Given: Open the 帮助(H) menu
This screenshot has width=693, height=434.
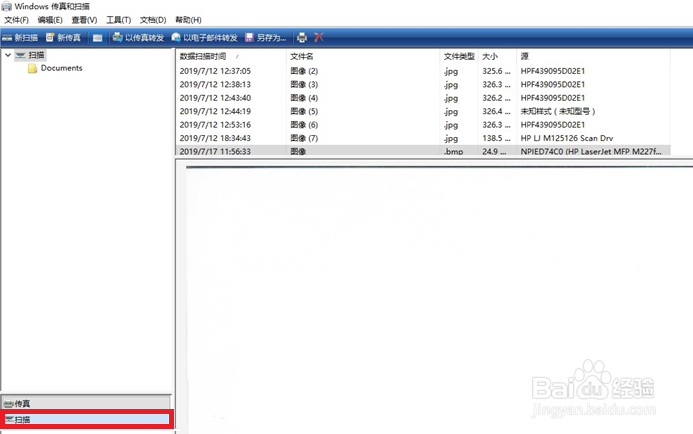Looking at the screenshot, I should [x=188, y=20].
